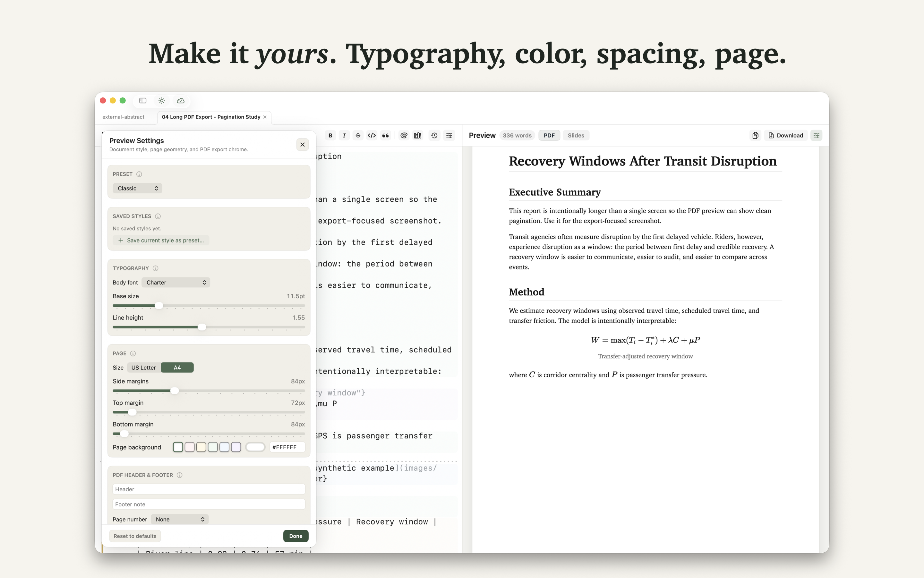Open the bookshelf library icon
This screenshot has height=578, width=924.
tap(418, 135)
